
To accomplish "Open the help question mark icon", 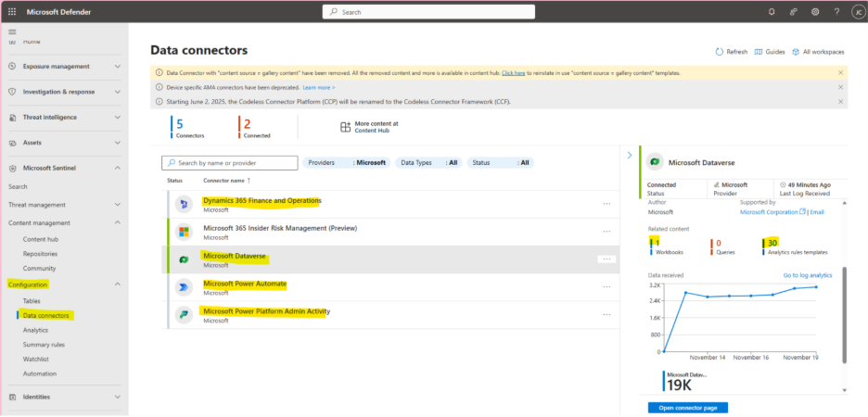I will [x=836, y=12].
